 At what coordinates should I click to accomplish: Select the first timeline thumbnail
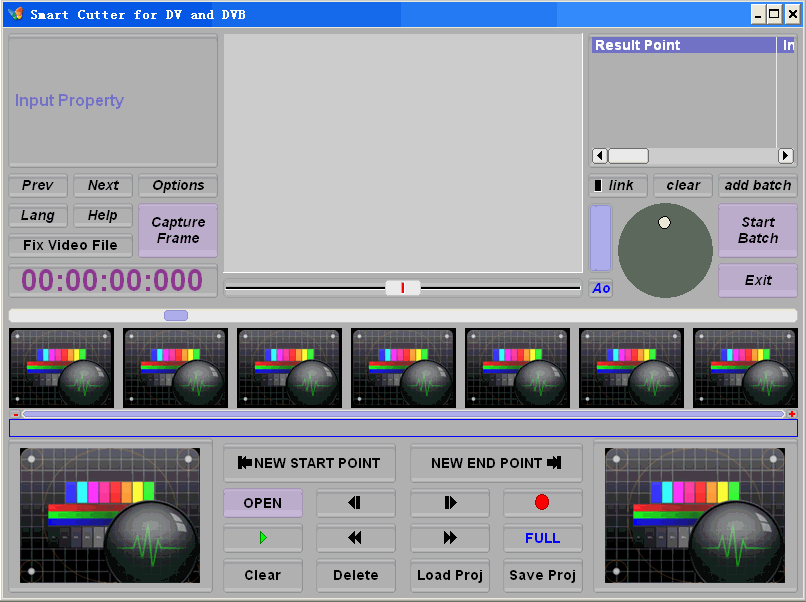pyautogui.click(x=61, y=368)
